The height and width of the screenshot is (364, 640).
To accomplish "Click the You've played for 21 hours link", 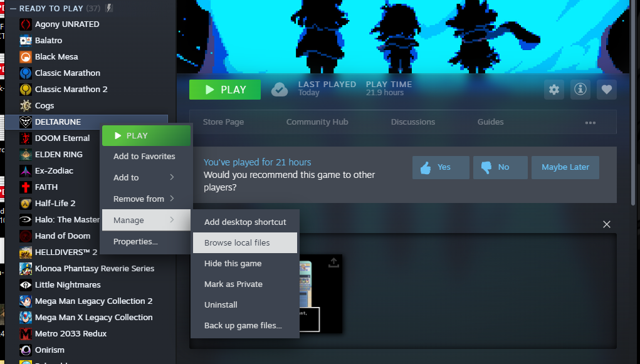I will (257, 162).
